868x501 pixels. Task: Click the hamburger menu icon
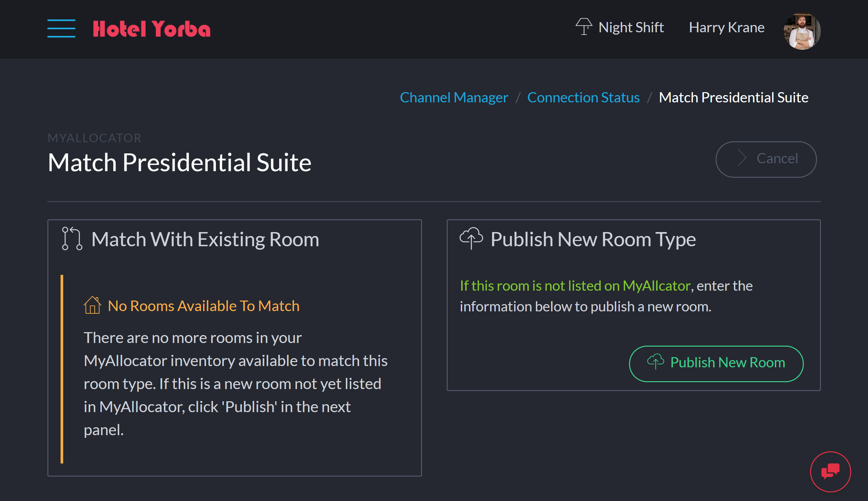pyautogui.click(x=61, y=28)
